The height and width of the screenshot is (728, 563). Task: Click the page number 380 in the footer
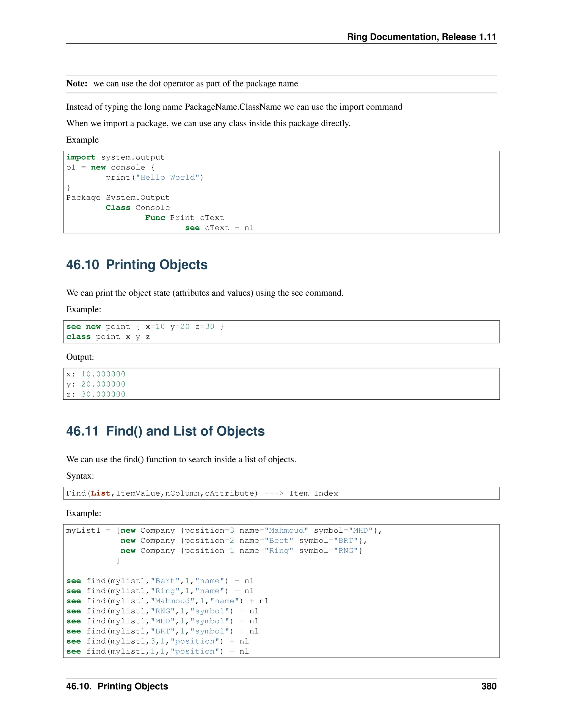[489, 686]
